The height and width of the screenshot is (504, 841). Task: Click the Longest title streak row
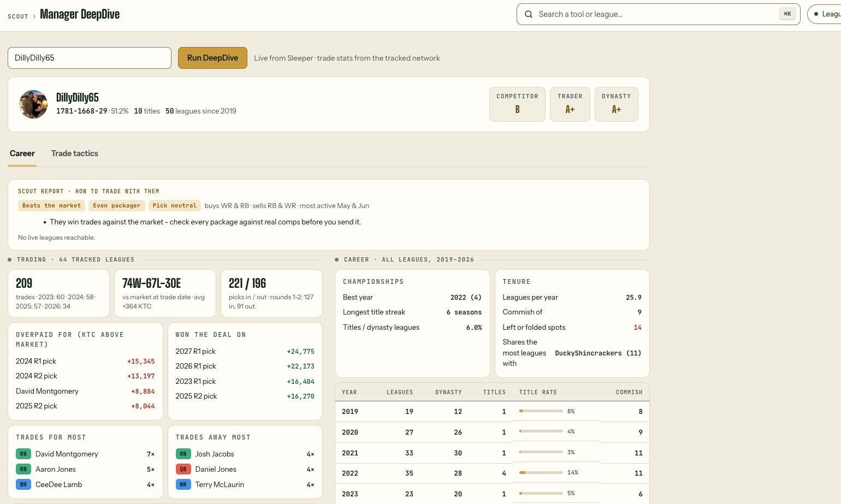pyautogui.click(x=412, y=312)
